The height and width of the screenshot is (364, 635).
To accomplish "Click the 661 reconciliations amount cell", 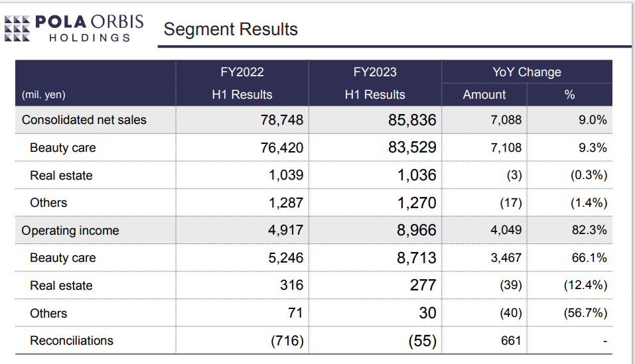I will 511,341.
